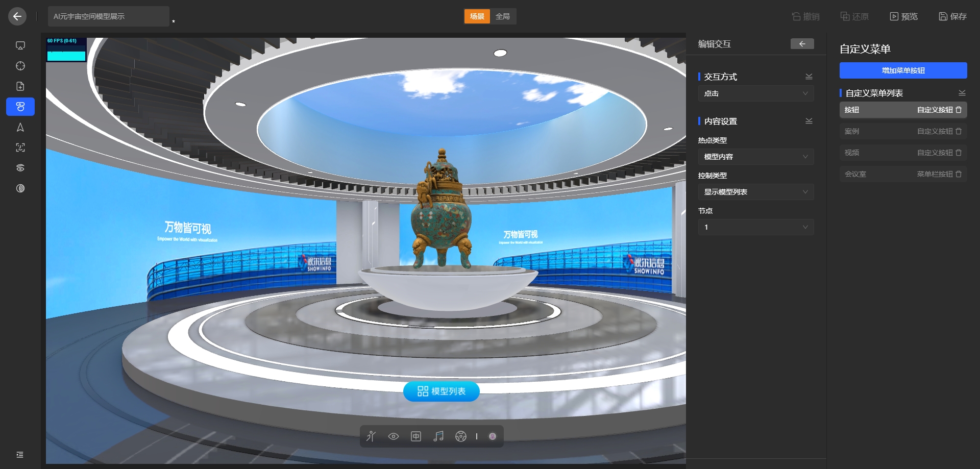Click the walking figure icon in bottom toolbar
Image resolution: width=980 pixels, height=469 pixels.
371,436
